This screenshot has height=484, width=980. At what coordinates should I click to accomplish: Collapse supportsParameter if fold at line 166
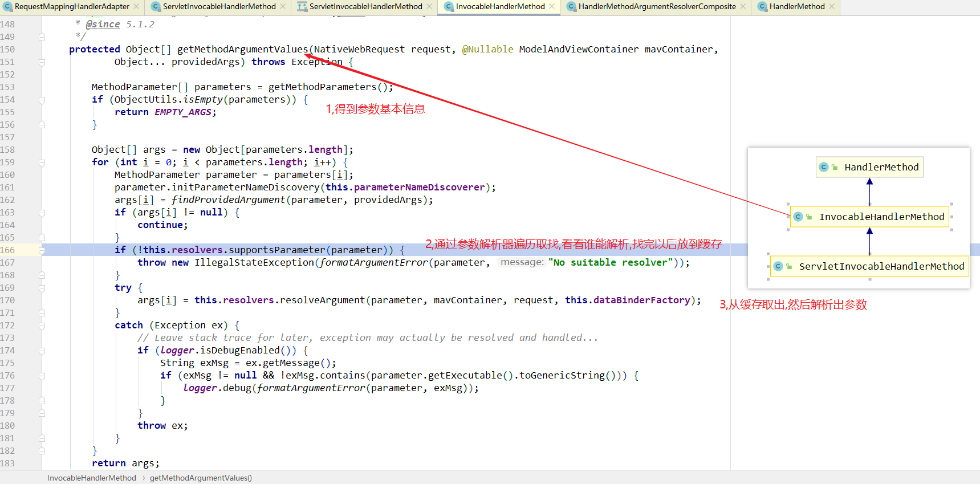pyautogui.click(x=42, y=250)
